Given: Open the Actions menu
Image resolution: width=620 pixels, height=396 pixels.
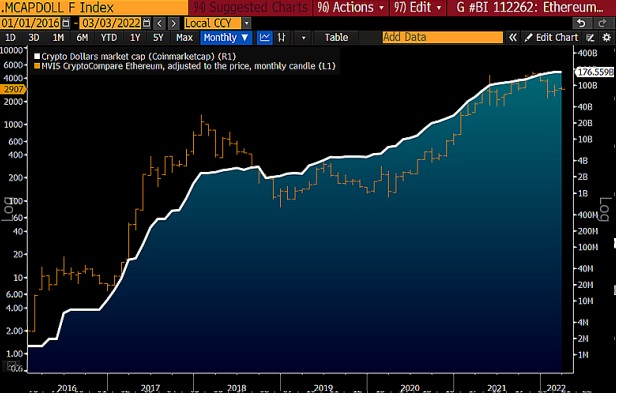Looking at the screenshot, I should 351,8.
